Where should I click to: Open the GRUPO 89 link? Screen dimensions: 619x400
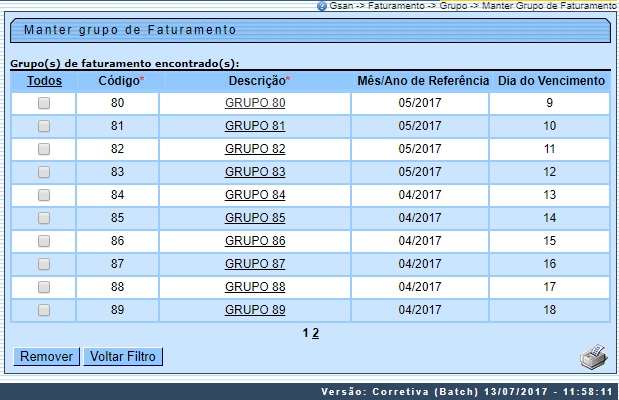pyautogui.click(x=255, y=310)
